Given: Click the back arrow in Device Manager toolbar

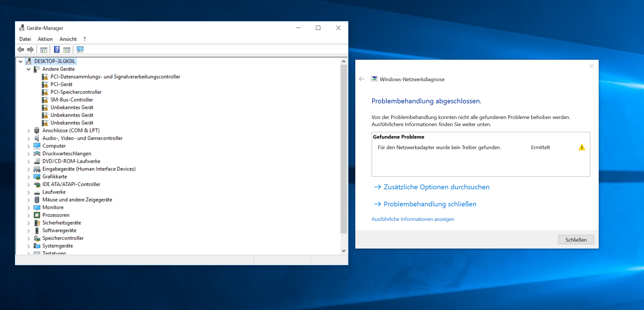Looking at the screenshot, I should pyautogui.click(x=21, y=50).
